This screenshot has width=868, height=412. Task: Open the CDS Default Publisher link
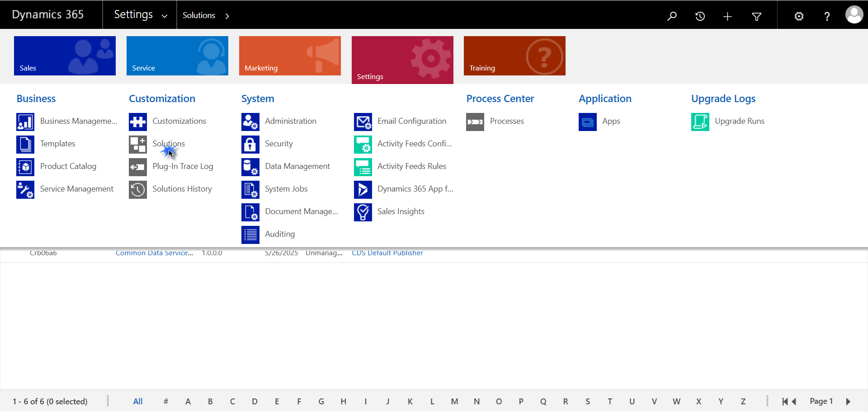[x=387, y=253]
